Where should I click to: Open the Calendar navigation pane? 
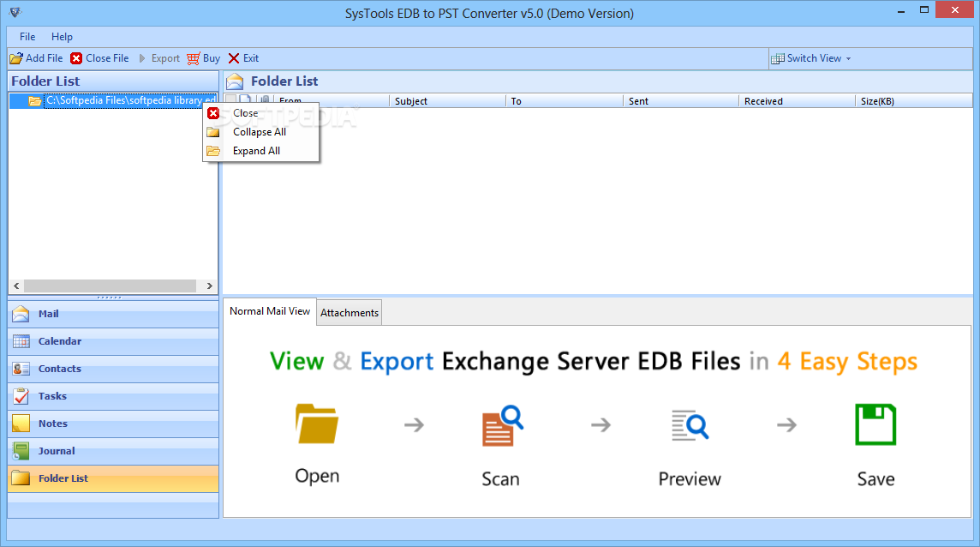(113, 342)
